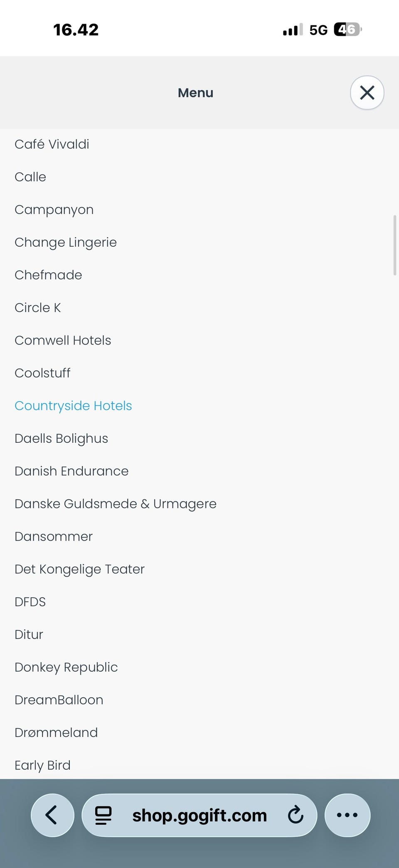This screenshot has height=868, width=399.
Task: Open the browser three-dots more options
Action: 347,815
